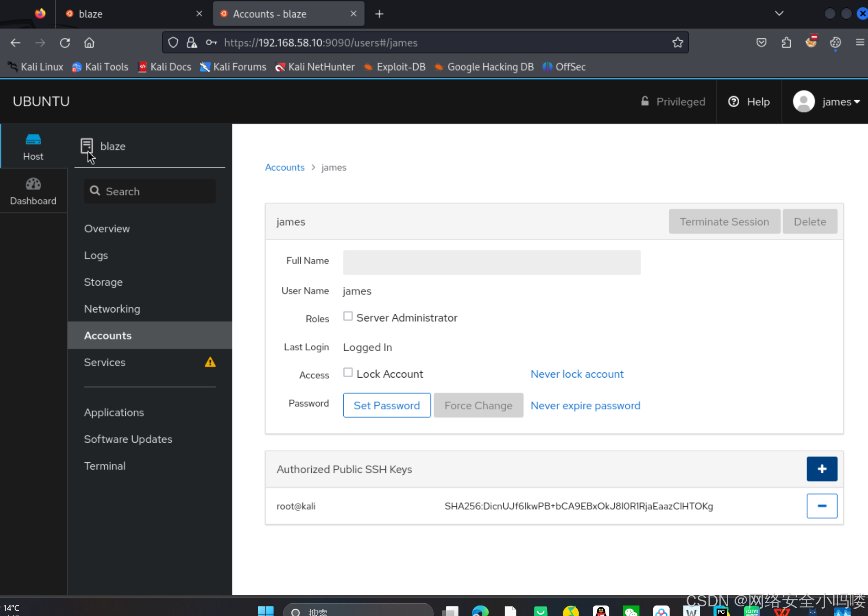Image resolution: width=868 pixels, height=616 pixels.
Task: Open the Kali Linux bookmark
Action: 36,67
